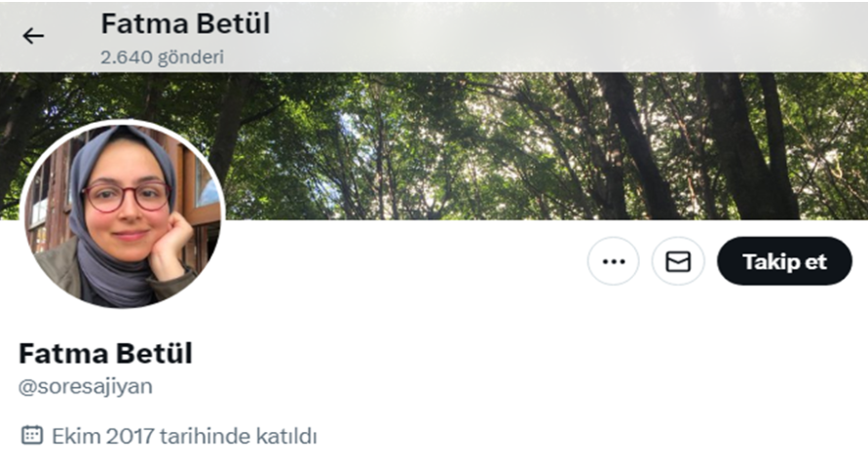Expand more profile actions with ellipsis button
Viewport: 868px width, 467px height.
coord(614,261)
